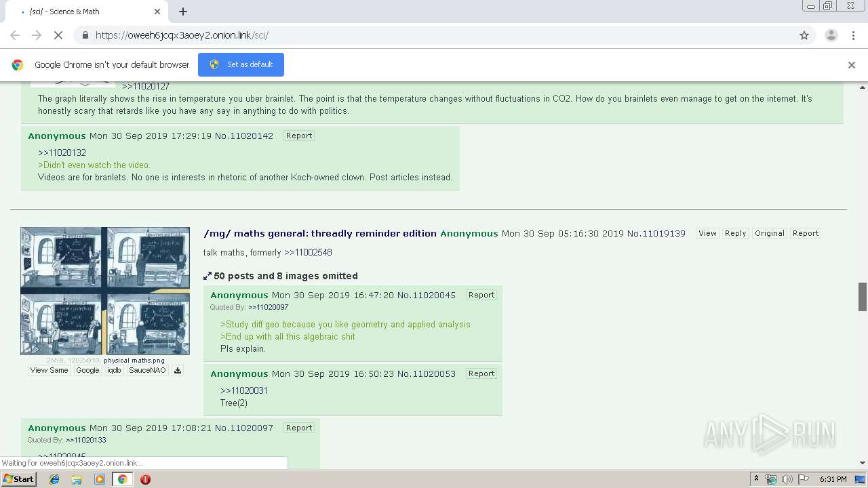This screenshot has height=488, width=868.
Task: Click post number No.11019139
Action: (656, 233)
